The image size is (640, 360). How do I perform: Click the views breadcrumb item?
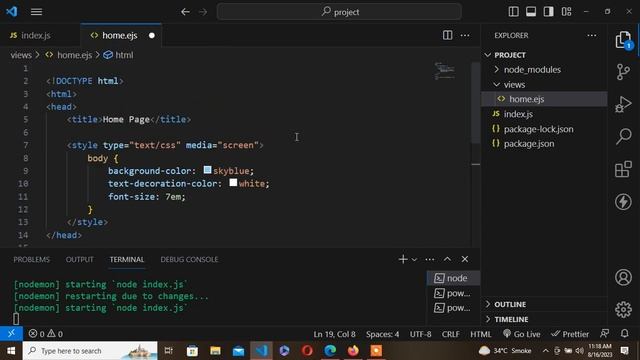(x=21, y=55)
